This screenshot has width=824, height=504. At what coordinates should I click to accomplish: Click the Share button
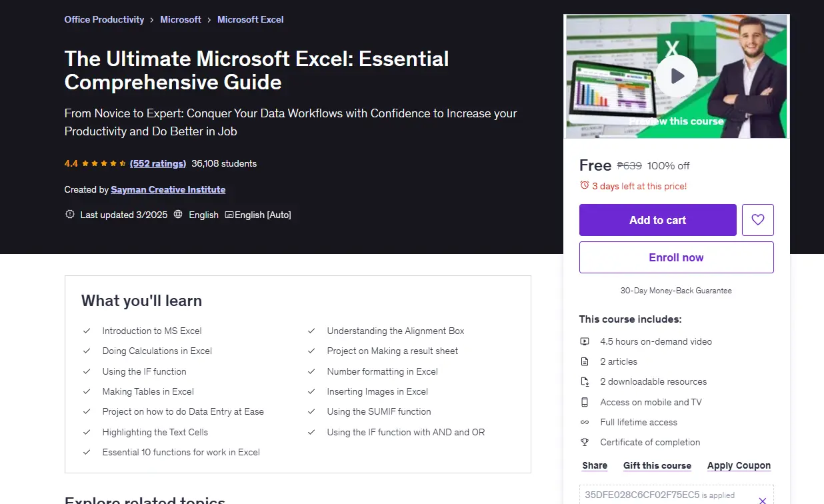pyautogui.click(x=595, y=465)
